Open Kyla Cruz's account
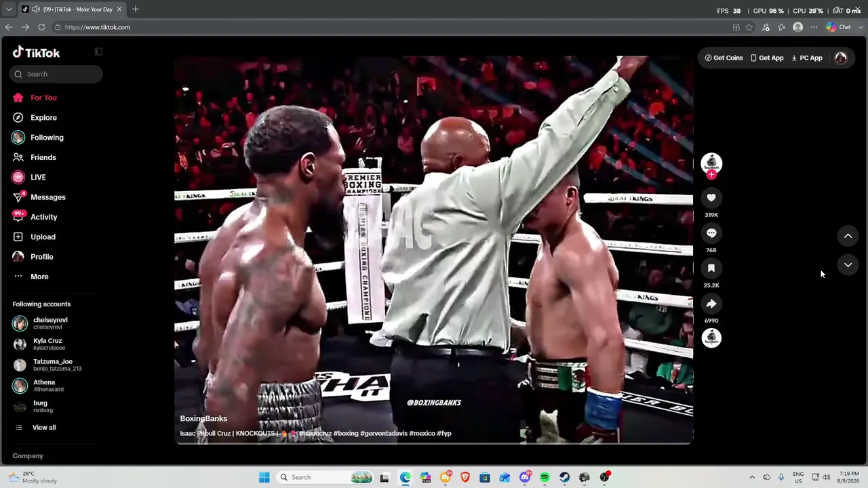This screenshot has width=868, height=488. 49,344
